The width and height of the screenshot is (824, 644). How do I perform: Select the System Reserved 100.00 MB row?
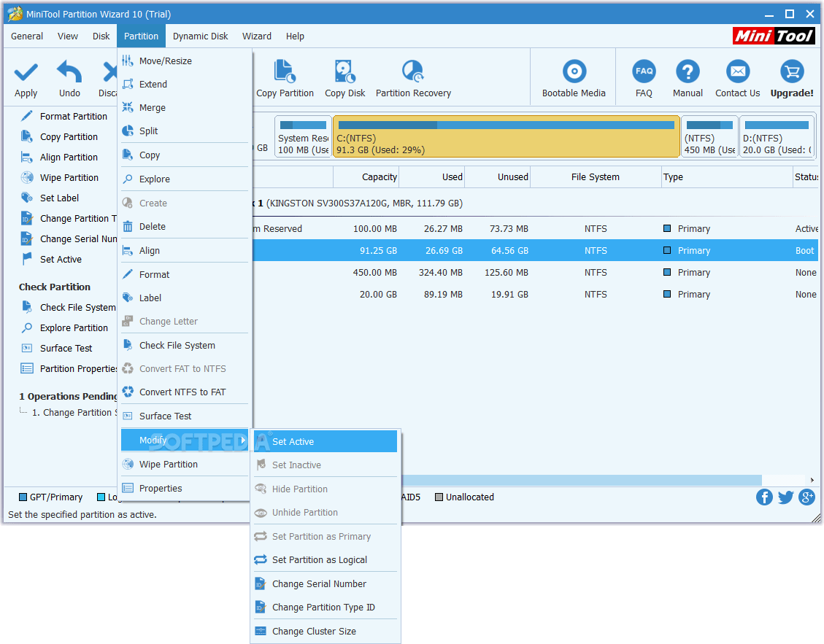(535, 228)
